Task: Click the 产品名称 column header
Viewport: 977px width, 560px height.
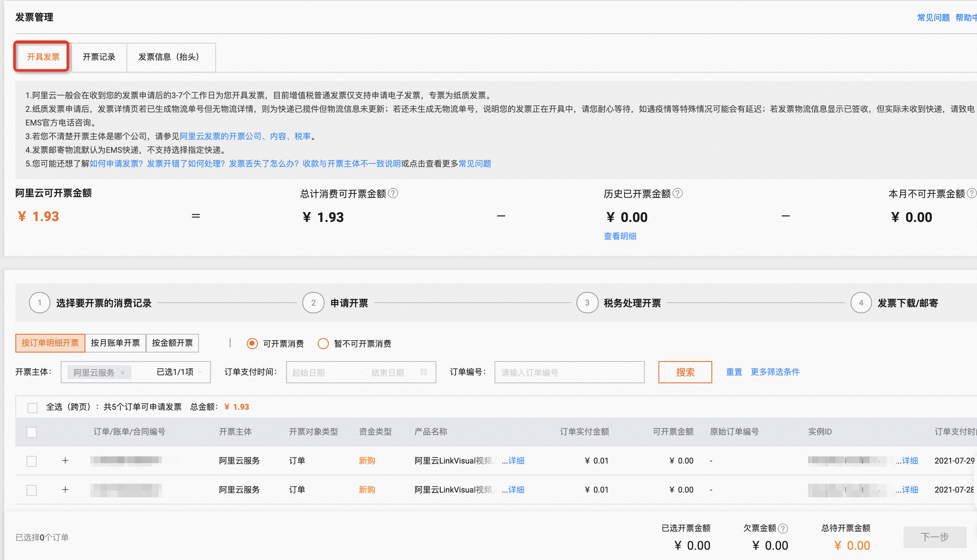Action: pyautogui.click(x=431, y=432)
